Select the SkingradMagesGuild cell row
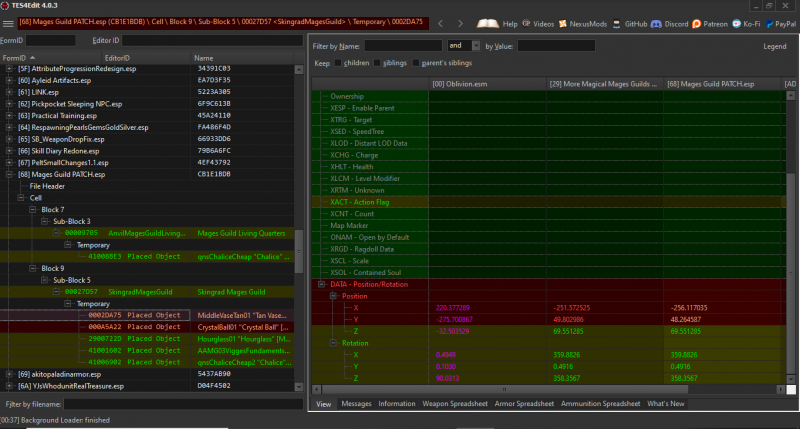The image size is (800, 429). point(146,292)
